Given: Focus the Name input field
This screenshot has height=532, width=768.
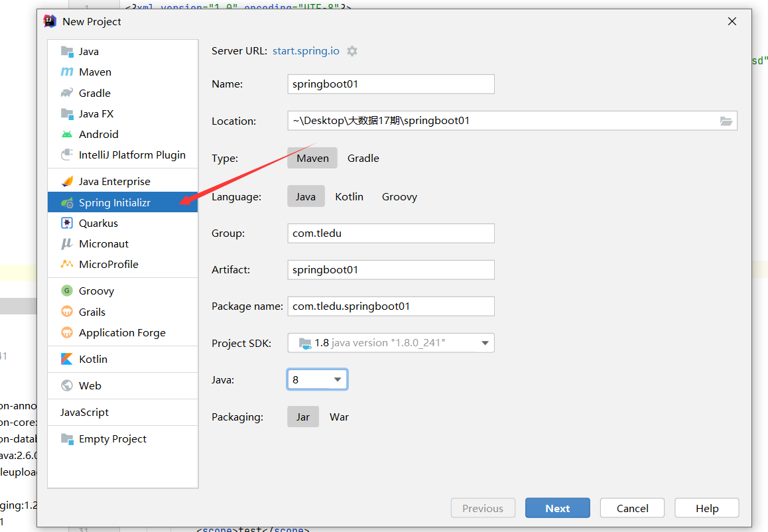Looking at the screenshot, I should (x=391, y=84).
